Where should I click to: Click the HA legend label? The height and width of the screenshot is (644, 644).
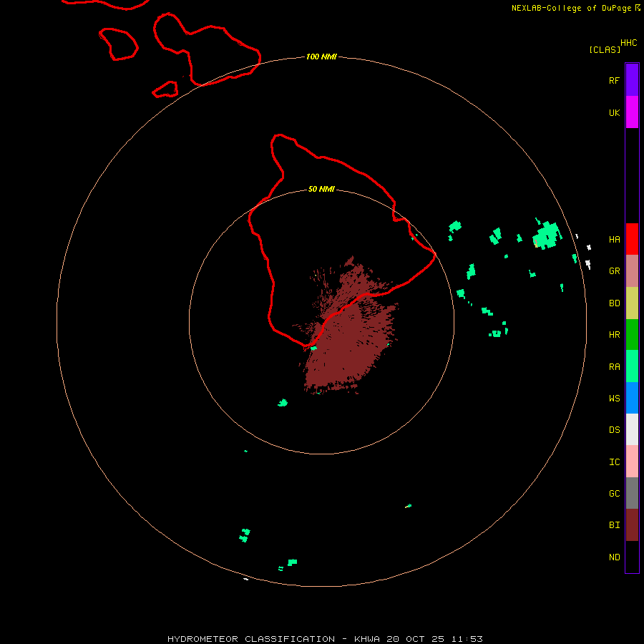[x=614, y=239]
